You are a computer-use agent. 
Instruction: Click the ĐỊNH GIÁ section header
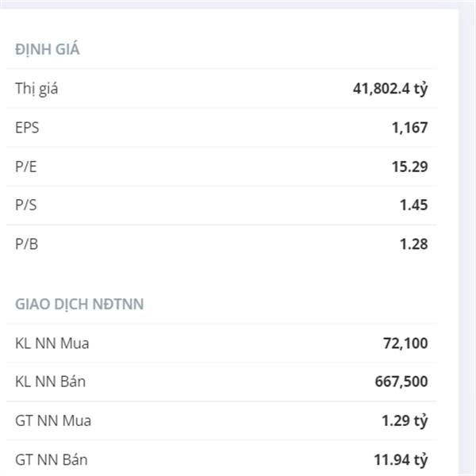coord(48,48)
